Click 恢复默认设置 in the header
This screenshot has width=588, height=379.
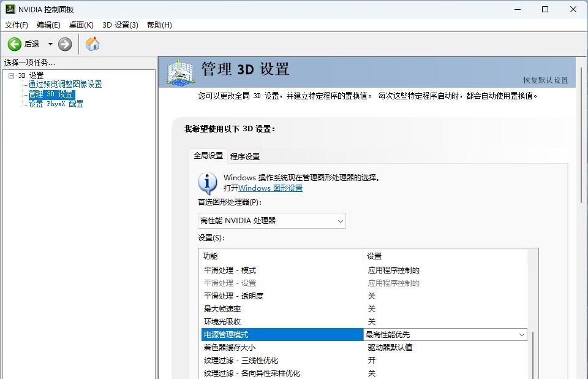(x=546, y=80)
